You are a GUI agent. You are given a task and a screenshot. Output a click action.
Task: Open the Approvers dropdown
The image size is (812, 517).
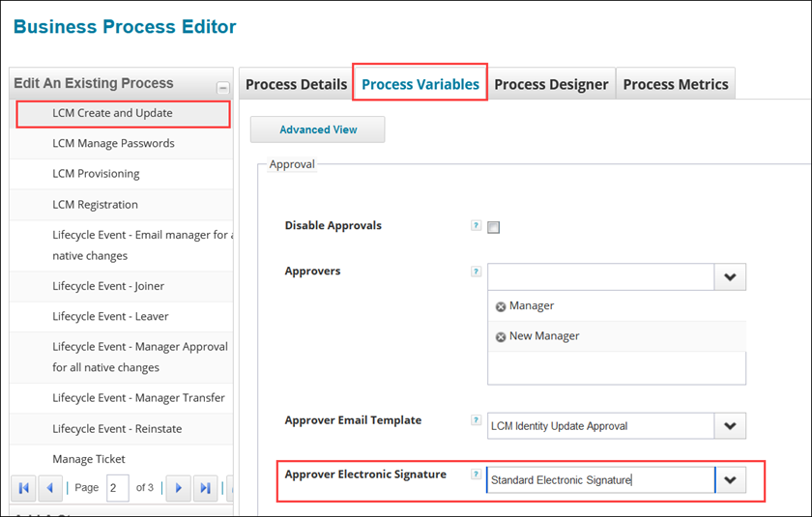pyautogui.click(x=730, y=277)
